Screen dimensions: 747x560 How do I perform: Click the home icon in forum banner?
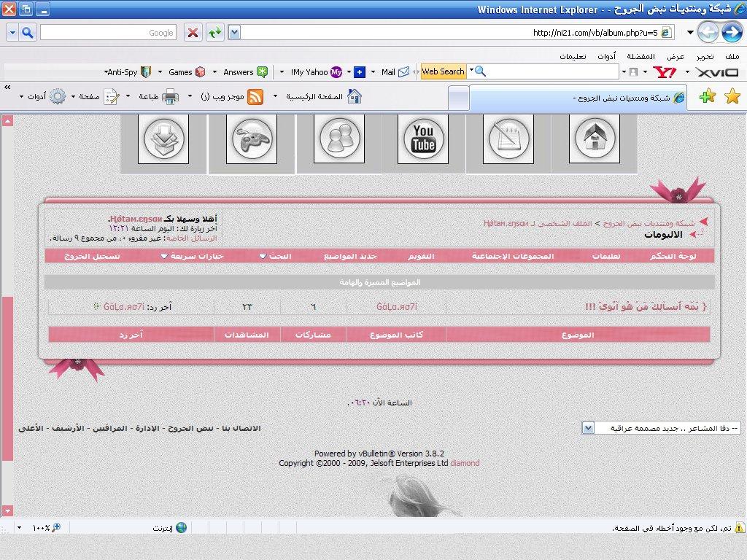click(594, 139)
